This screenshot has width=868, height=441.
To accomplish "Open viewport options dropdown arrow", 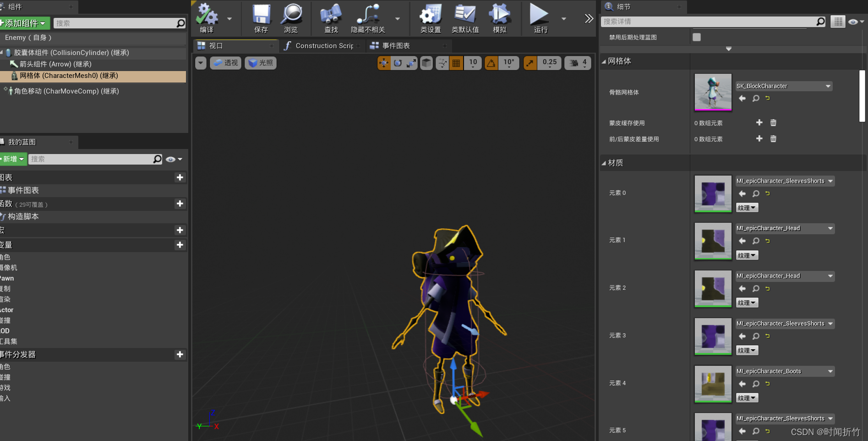I will pos(201,63).
